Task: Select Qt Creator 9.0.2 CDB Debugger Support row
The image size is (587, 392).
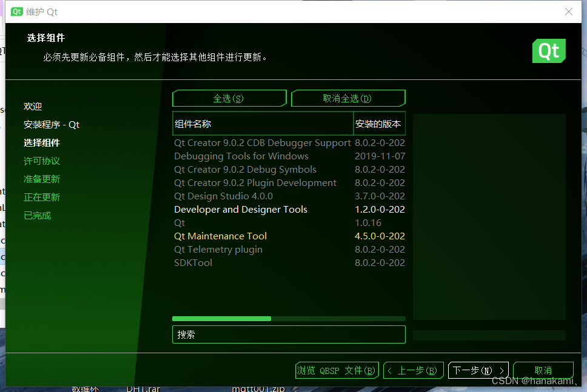Action: (x=289, y=143)
